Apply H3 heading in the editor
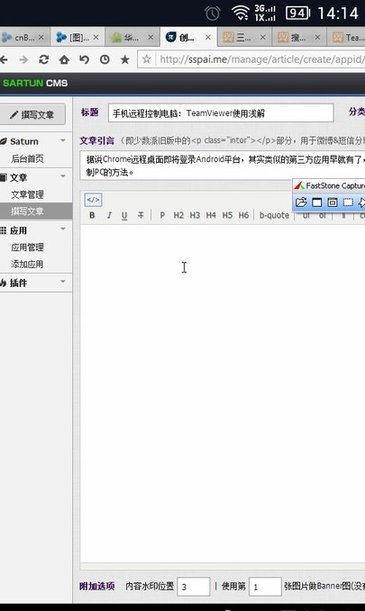The height and width of the screenshot is (611, 365). pyautogui.click(x=195, y=215)
